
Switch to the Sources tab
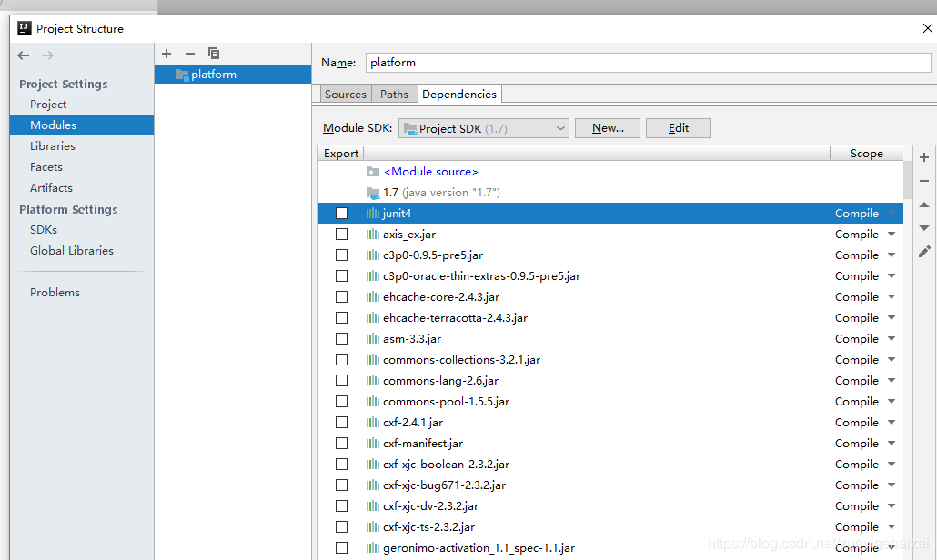click(346, 95)
